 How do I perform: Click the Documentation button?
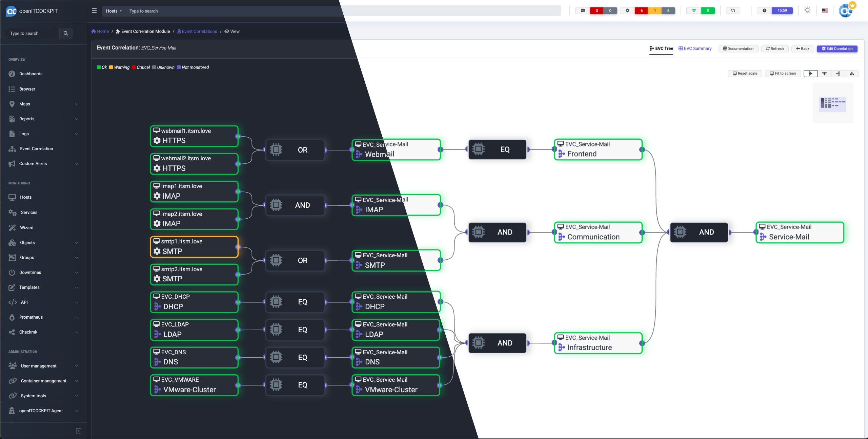tap(738, 48)
